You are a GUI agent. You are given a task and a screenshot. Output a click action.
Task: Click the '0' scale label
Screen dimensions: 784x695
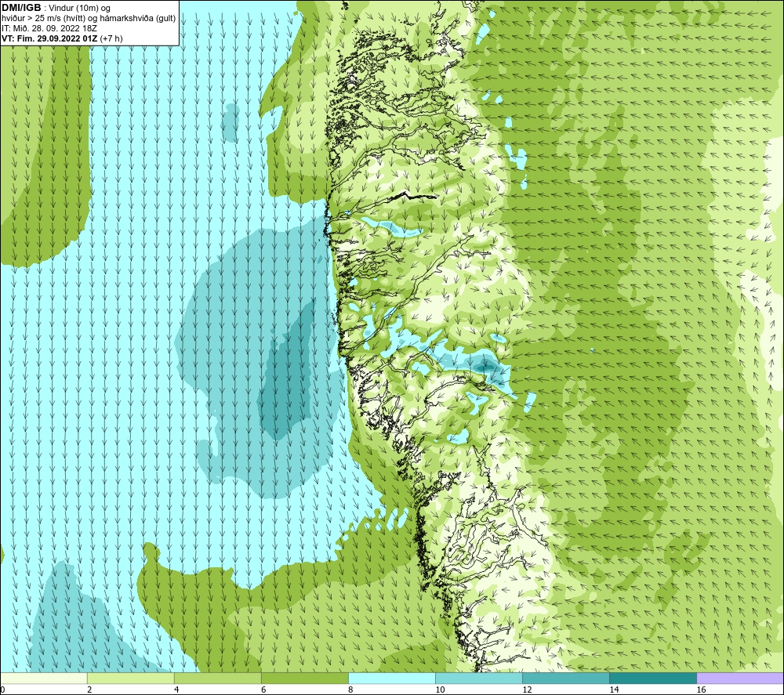pyautogui.click(x=2, y=690)
